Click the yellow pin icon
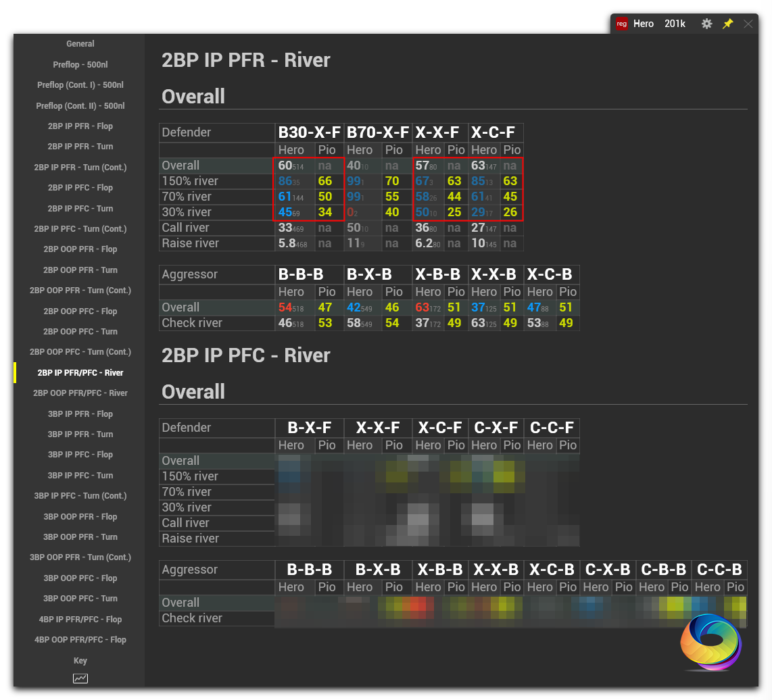Image resolution: width=772 pixels, height=700 pixels. (727, 24)
